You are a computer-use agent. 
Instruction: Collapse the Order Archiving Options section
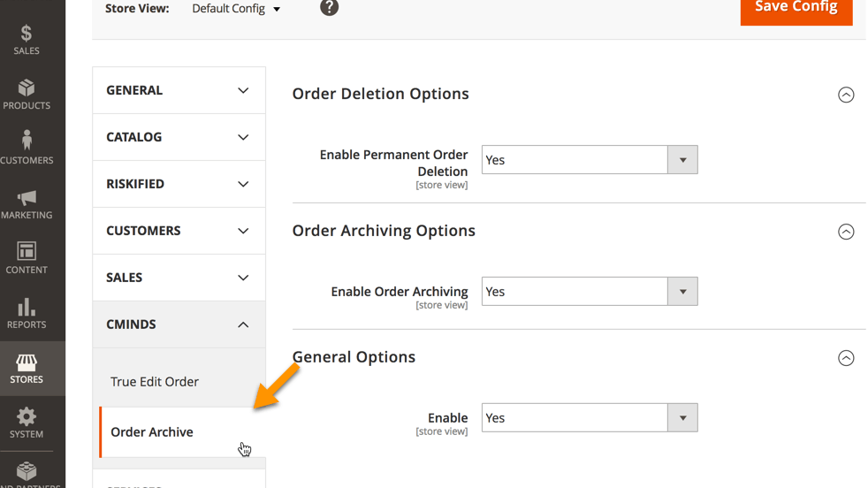(846, 232)
